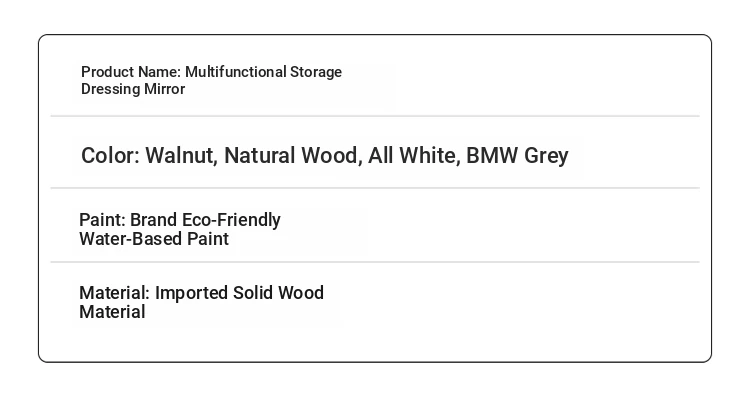
Task: Click the word 'Wood,' after Natural
Action: (331, 156)
